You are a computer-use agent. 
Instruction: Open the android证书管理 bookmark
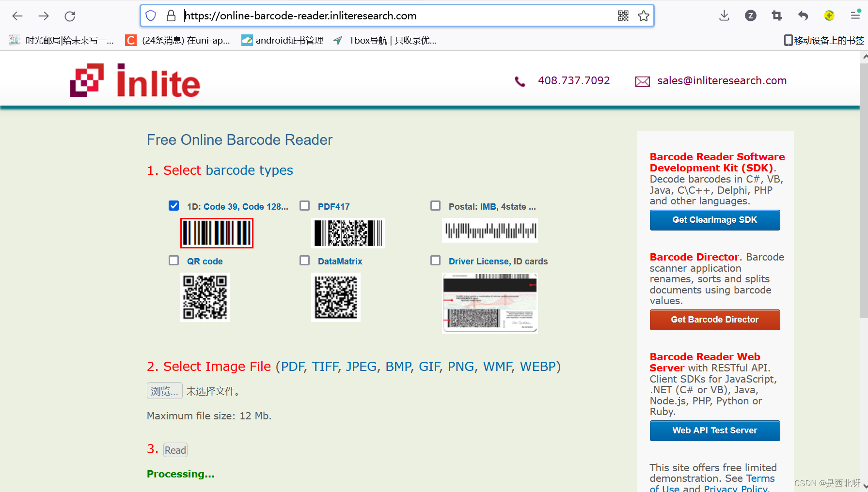(x=283, y=41)
